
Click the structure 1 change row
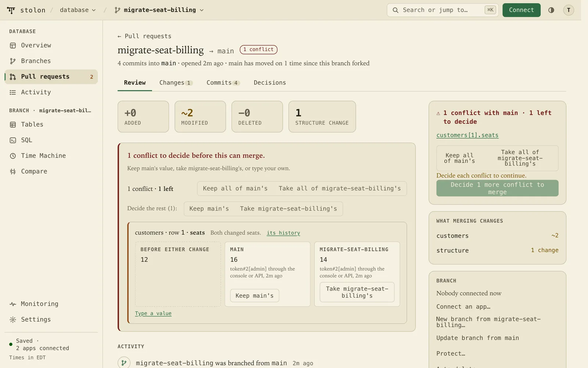[x=498, y=250]
